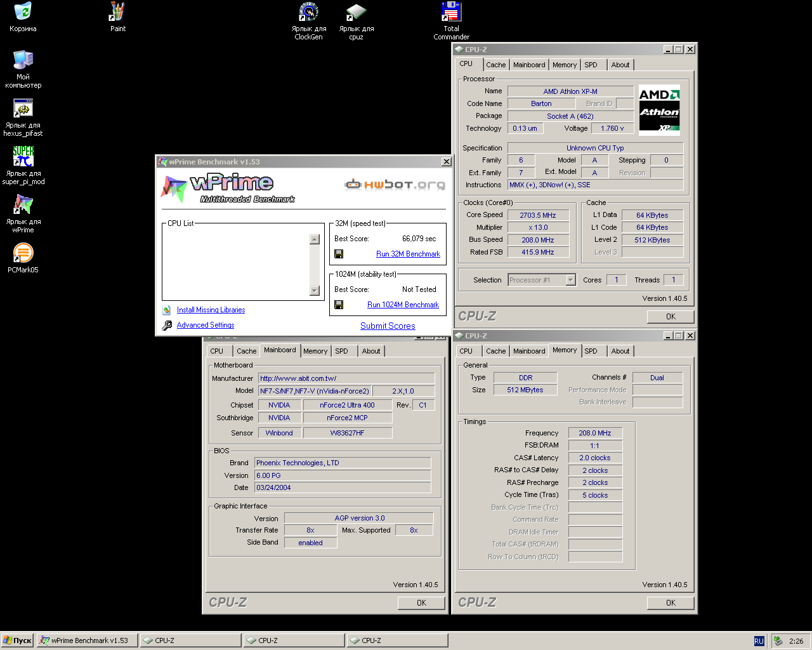Click the Bus Speed 208.0 MHz value
Screen dimensions: 812x650
click(x=538, y=240)
